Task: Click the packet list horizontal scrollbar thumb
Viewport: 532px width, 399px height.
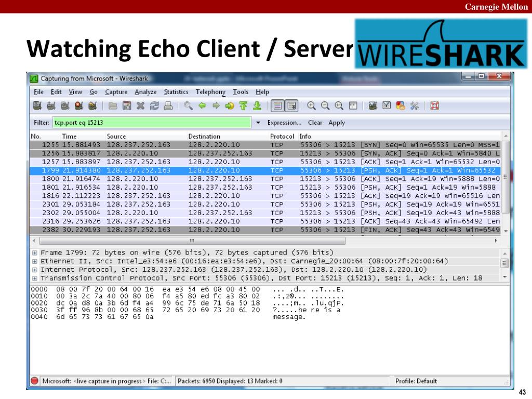Action: (192, 241)
